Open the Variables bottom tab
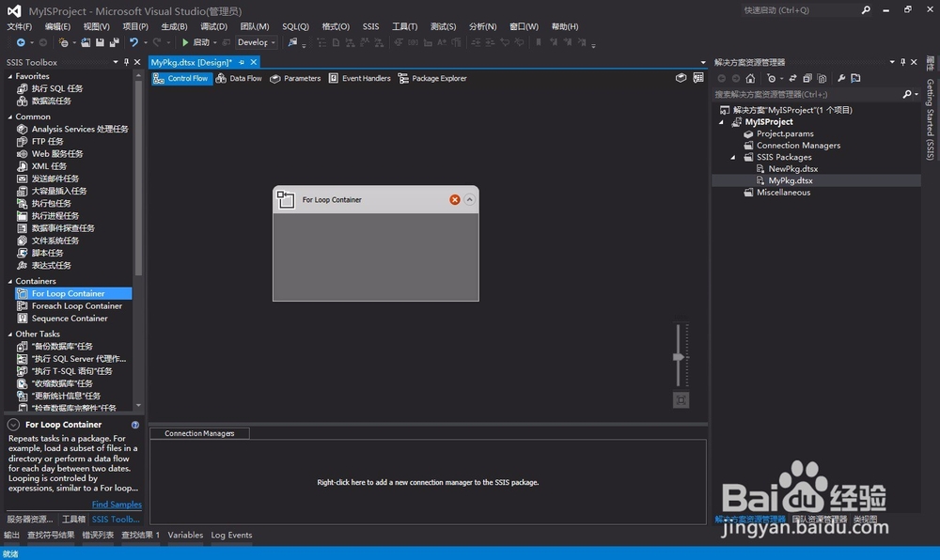The image size is (940, 560). point(185,535)
